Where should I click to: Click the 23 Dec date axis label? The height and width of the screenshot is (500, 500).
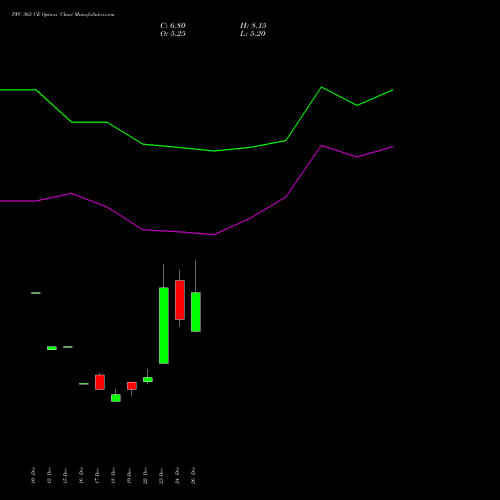point(161,476)
